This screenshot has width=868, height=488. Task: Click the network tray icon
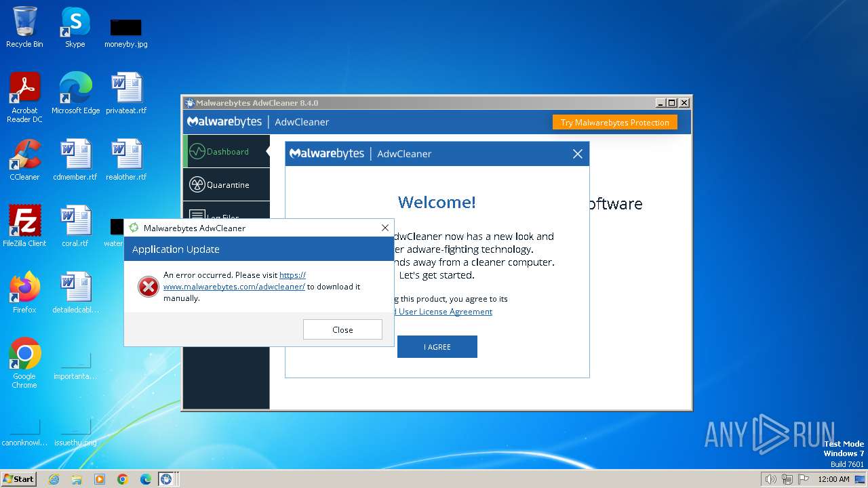point(787,479)
